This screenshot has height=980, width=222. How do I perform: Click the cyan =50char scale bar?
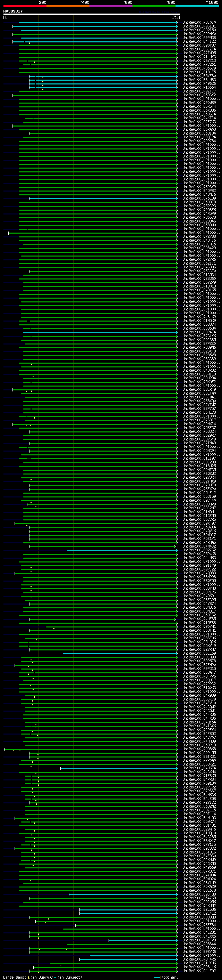pos(157,977)
